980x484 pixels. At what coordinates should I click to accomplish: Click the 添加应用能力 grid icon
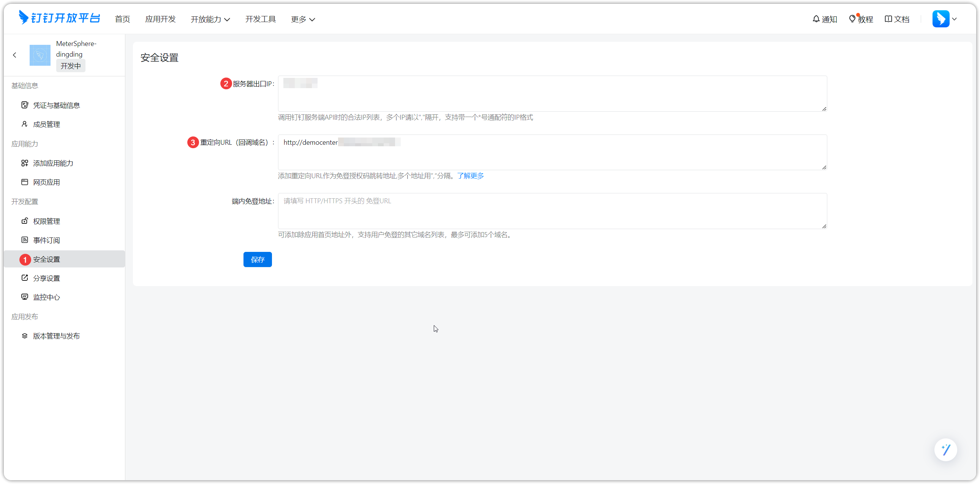coord(25,163)
